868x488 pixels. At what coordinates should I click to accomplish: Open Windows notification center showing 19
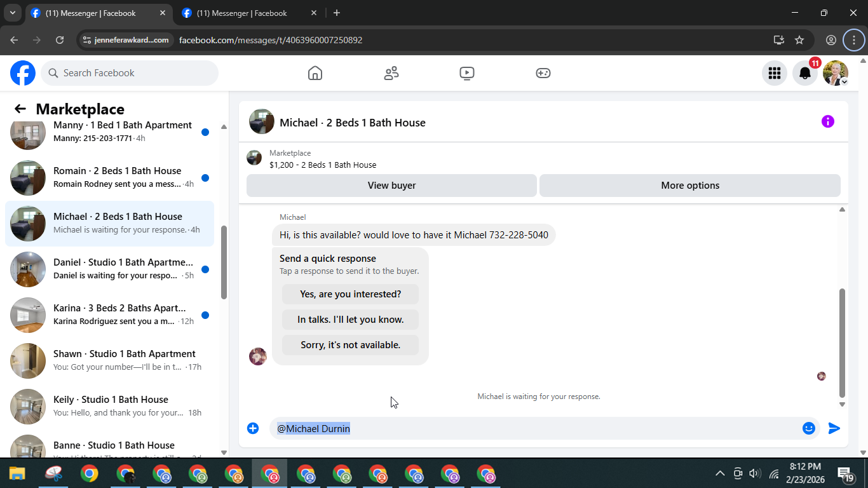[x=845, y=474]
